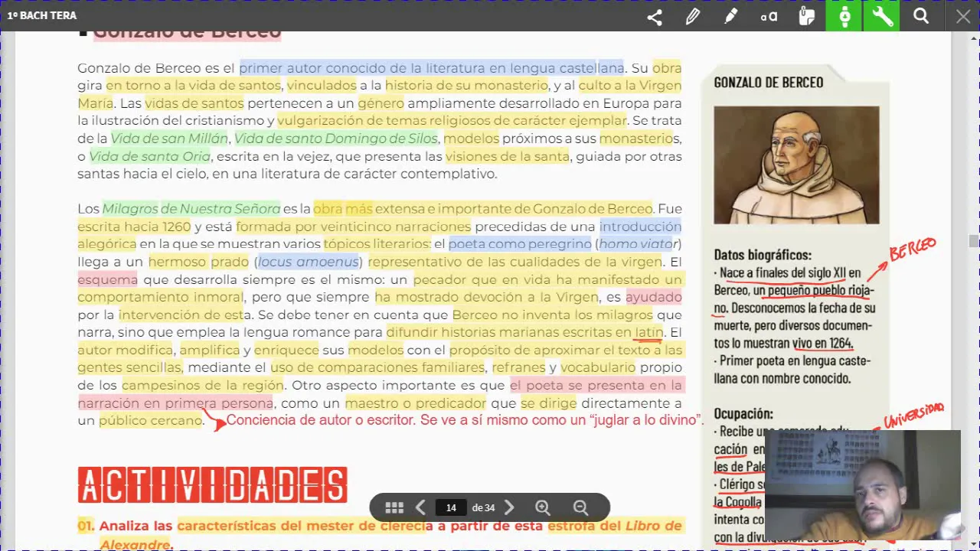Select the pencil drawing tool
The image size is (980, 551).
coord(693,16)
